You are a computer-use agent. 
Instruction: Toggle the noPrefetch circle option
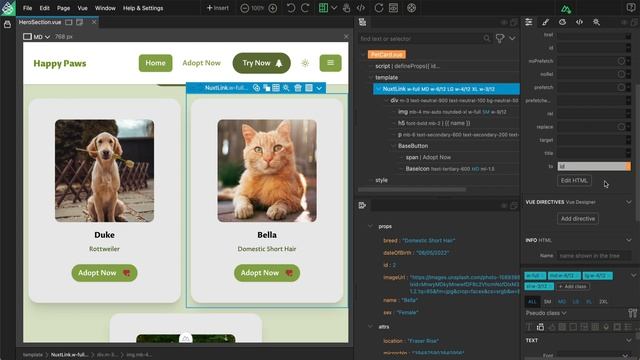tap(621, 61)
